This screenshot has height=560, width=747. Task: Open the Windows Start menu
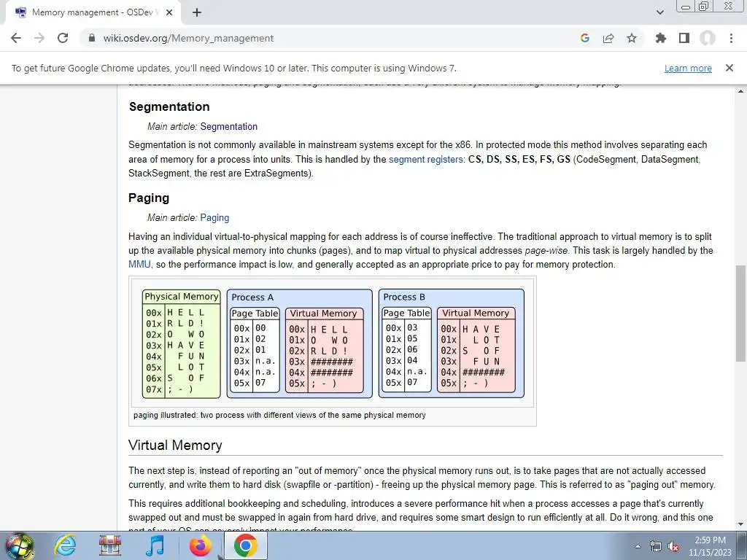point(20,546)
